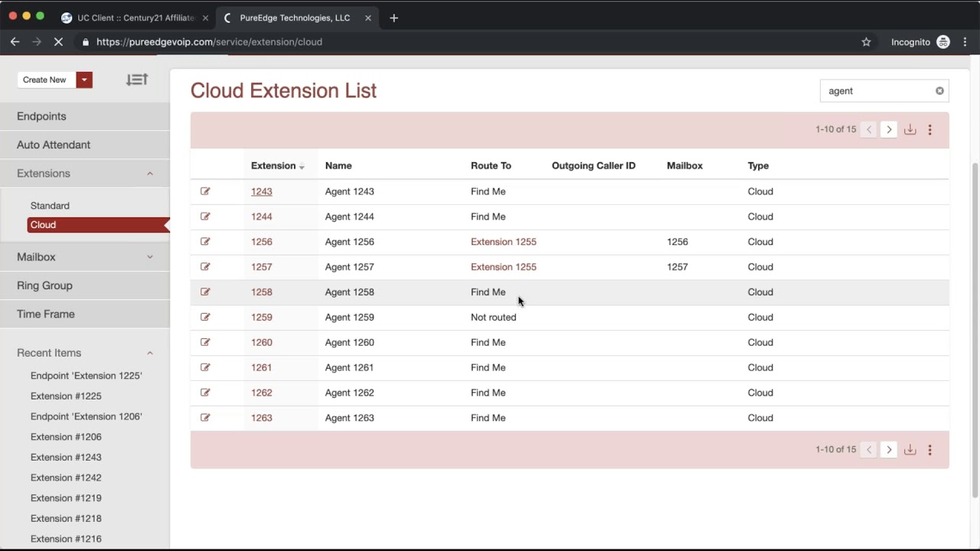Edit row for extension 1263
This screenshot has height=551, width=980.
205,418
